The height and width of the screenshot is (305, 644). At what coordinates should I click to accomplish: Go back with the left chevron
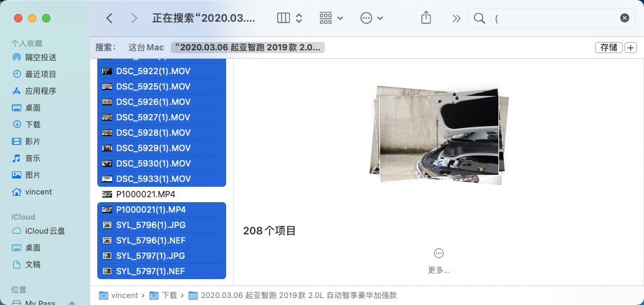point(108,18)
